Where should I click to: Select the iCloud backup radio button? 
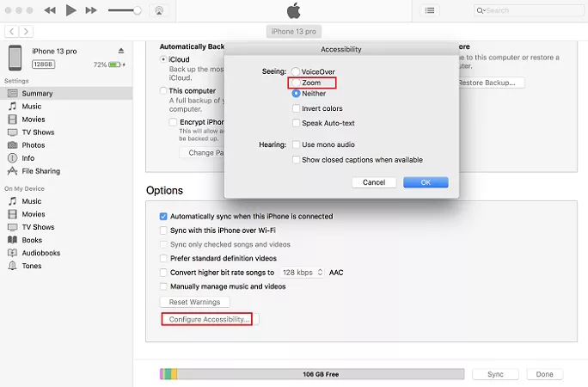(163, 59)
